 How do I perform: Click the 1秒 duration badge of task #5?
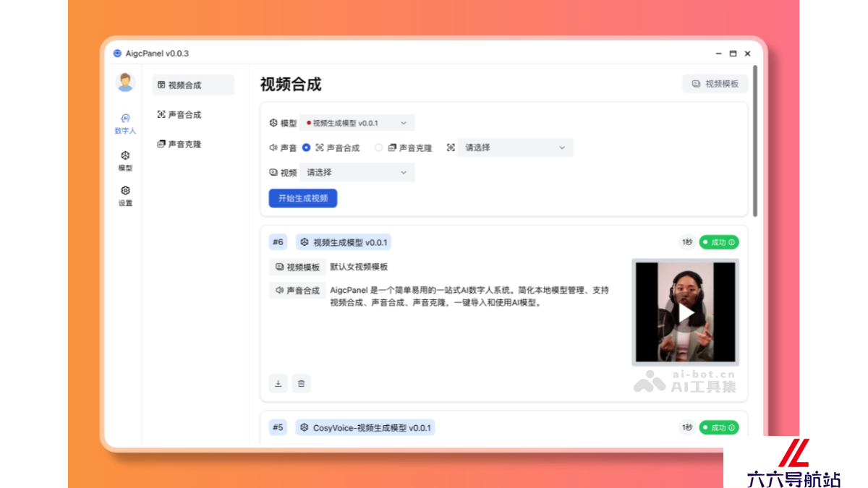(x=686, y=427)
